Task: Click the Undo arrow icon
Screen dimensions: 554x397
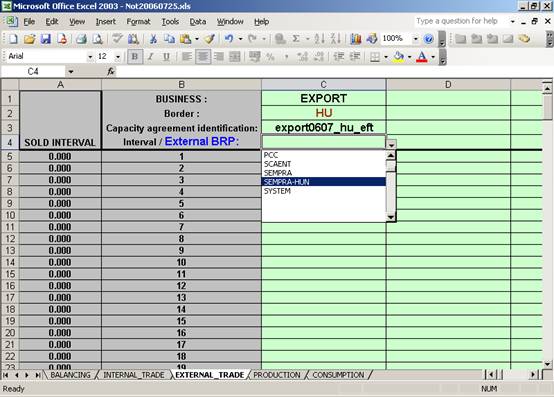Action: point(229,39)
